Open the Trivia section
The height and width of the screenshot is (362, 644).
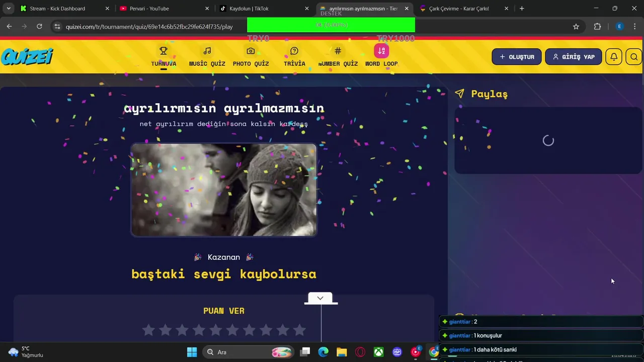click(294, 57)
